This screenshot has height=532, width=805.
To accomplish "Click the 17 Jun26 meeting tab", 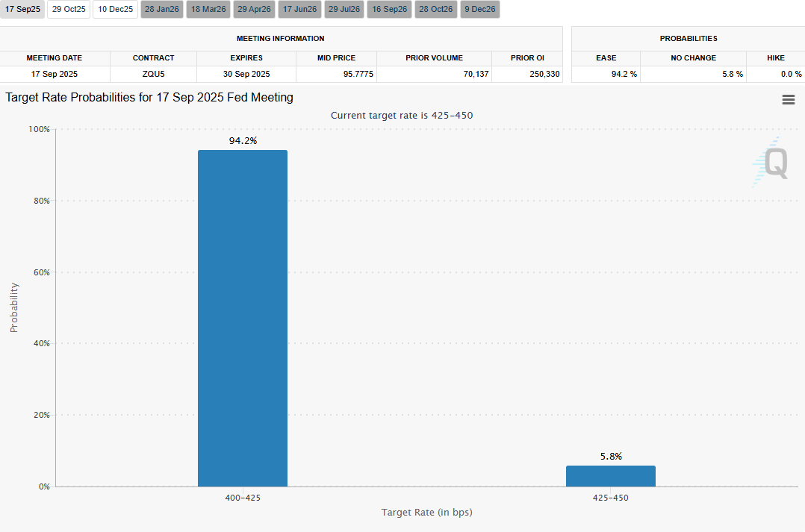I will (300, 10).
